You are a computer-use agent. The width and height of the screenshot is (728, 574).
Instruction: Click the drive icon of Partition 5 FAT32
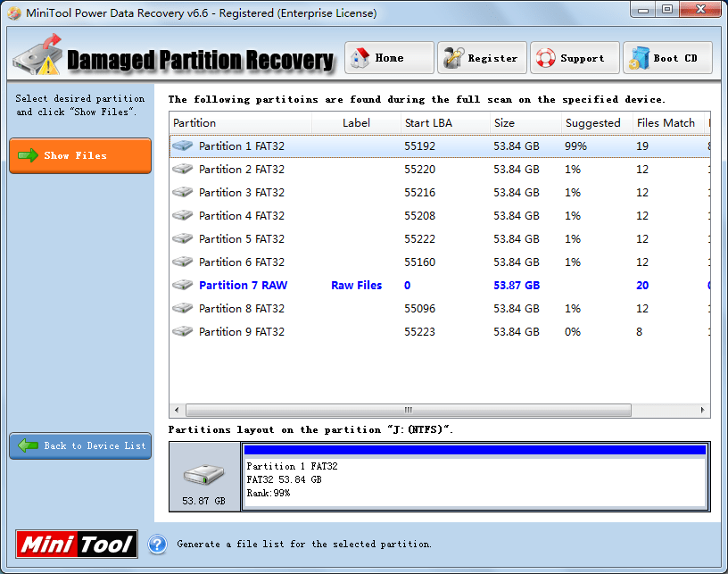pos(183,238)
